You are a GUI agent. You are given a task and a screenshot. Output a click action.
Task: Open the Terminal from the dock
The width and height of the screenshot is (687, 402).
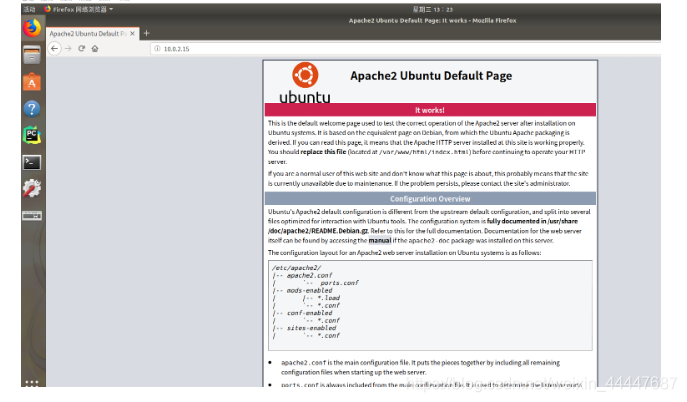click(32, 162)
